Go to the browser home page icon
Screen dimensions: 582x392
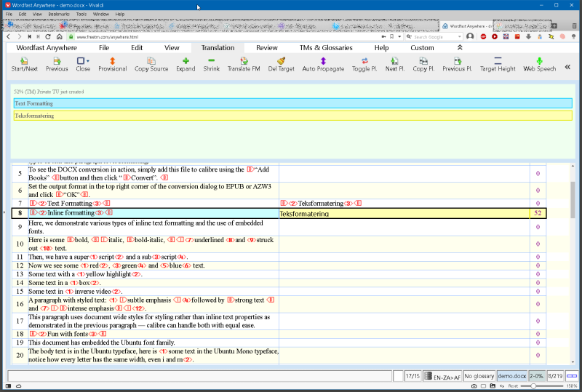point(60,37)
